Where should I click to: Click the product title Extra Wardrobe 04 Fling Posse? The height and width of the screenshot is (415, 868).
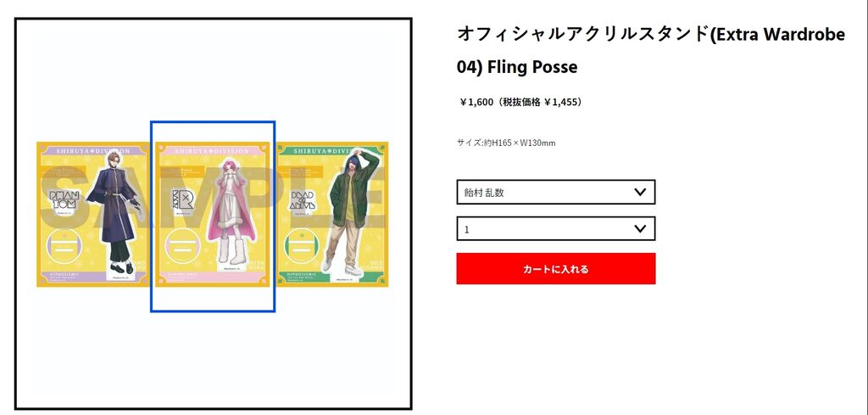pos(651,50)
